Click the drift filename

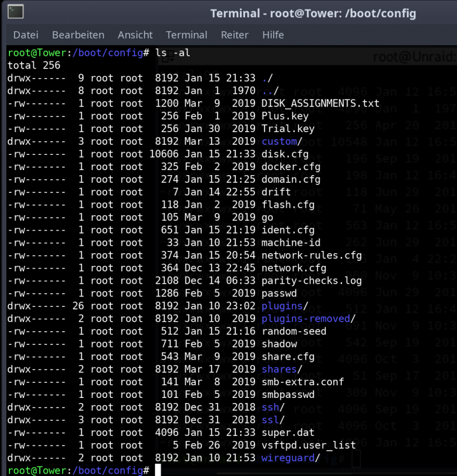click(x=276, y=192)
